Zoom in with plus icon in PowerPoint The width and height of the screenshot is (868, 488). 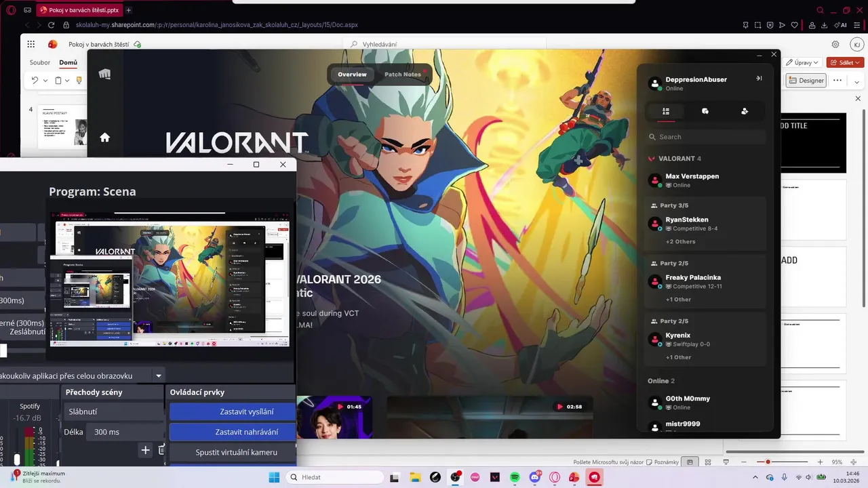[x=820, y=462]
